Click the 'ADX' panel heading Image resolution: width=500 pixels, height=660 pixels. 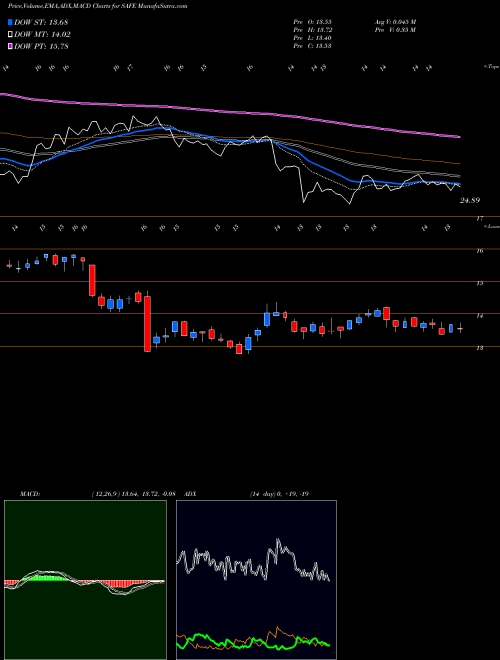(189, 494)
